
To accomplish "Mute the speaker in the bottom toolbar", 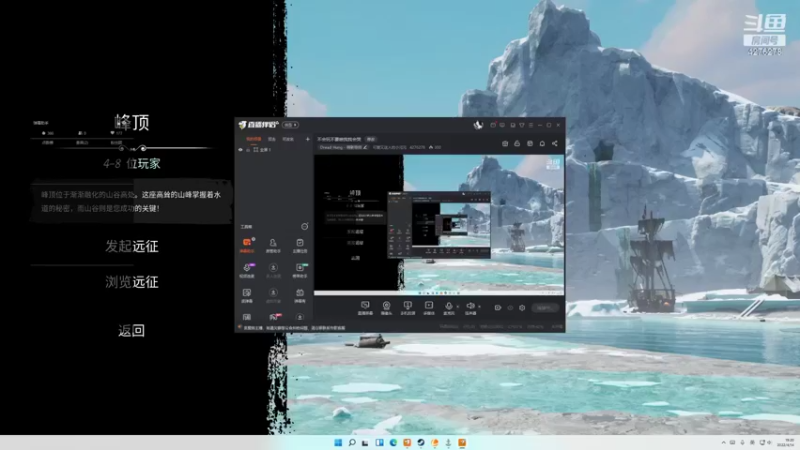I will [x=470, y=308].
